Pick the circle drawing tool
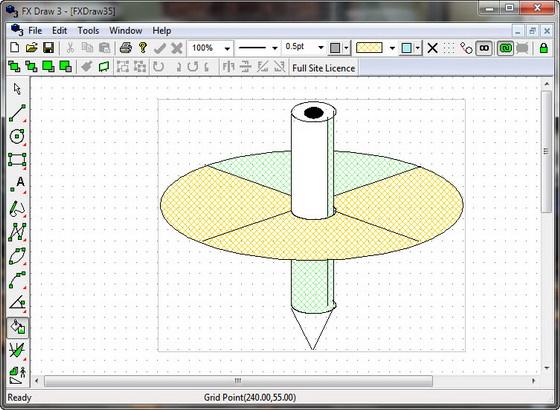 tap(17, 136)
